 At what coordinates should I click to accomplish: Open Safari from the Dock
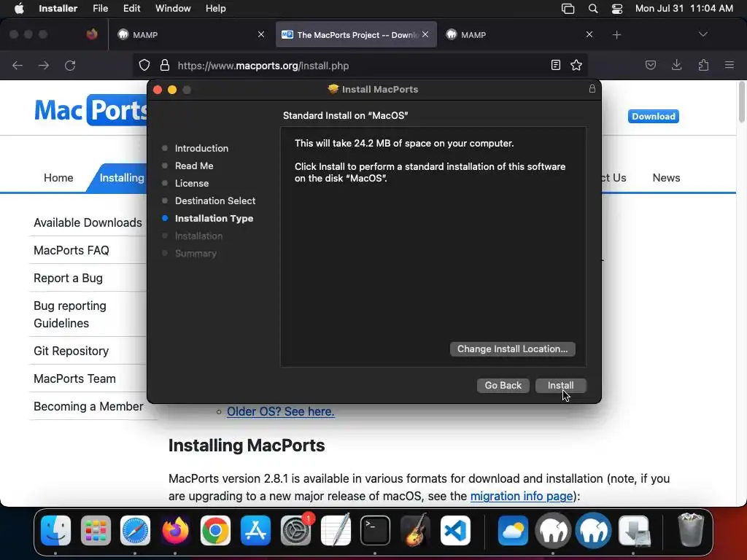point(135,530)
